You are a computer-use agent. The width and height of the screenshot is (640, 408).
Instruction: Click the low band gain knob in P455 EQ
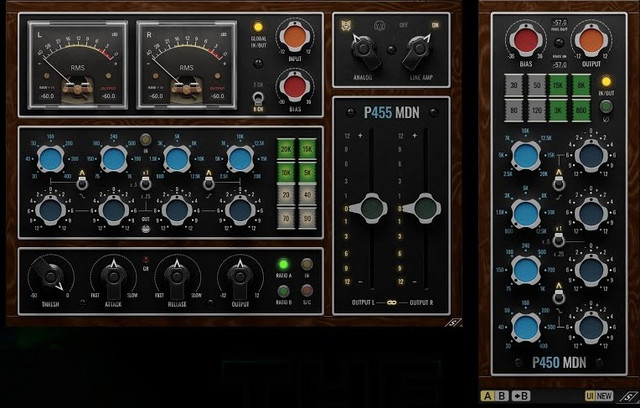51,210
